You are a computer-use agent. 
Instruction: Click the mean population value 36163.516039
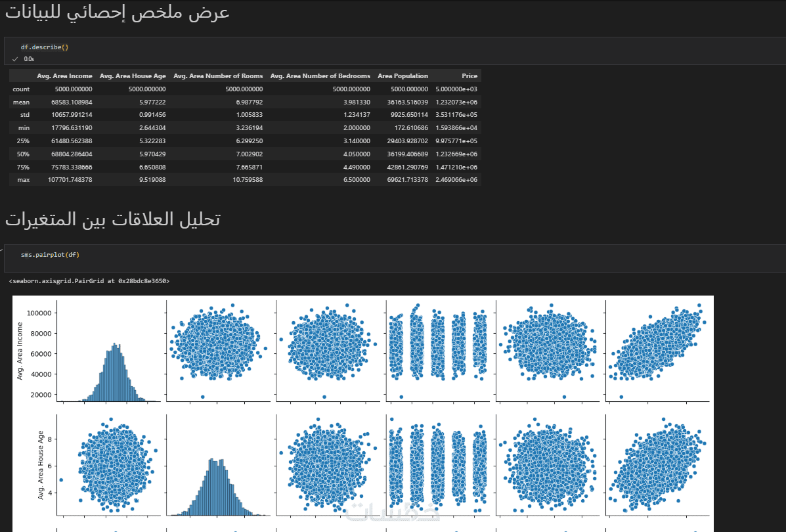408,102
